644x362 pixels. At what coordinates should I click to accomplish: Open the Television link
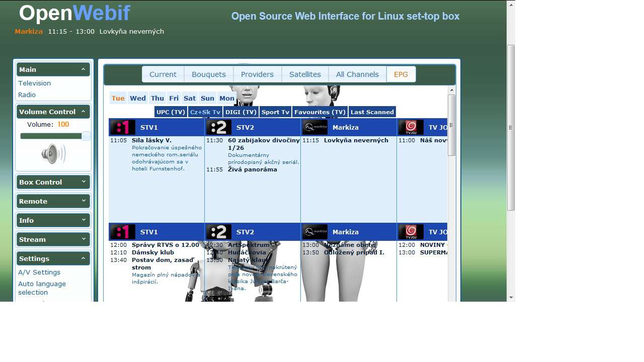(x=34, y=83)
